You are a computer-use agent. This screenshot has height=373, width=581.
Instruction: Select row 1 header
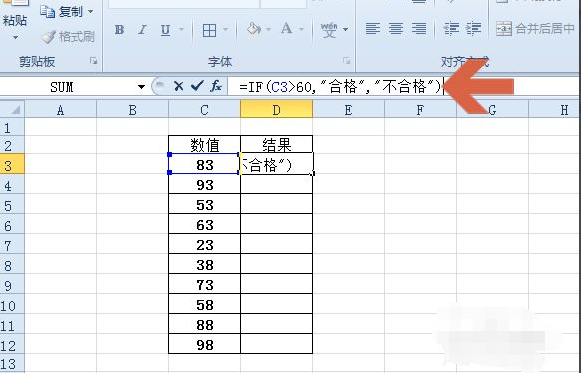(x=12, y=127)
